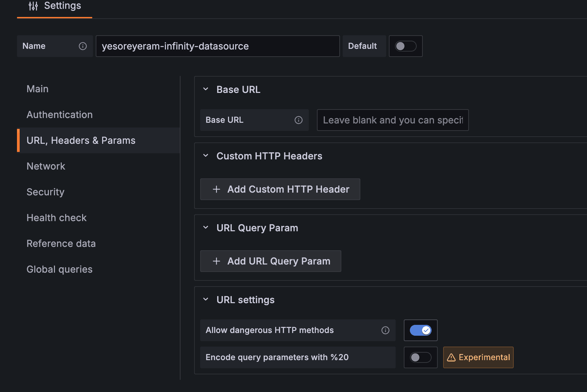Select the Health check section
The image size is (587, 392).
coord(56,217)
